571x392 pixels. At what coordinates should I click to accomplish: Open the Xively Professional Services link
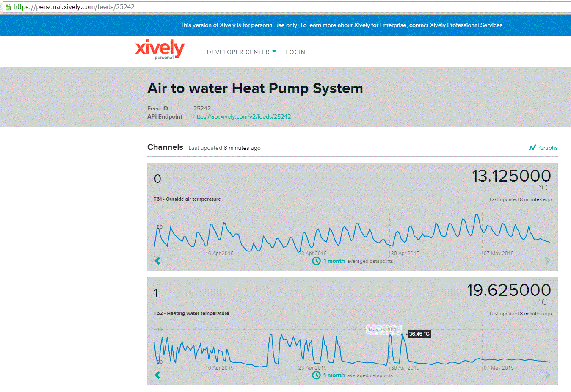click(x=466, y=25)
